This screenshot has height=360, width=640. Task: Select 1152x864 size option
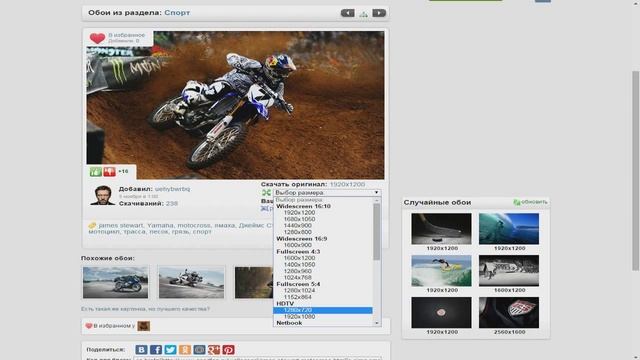(298, 297)
